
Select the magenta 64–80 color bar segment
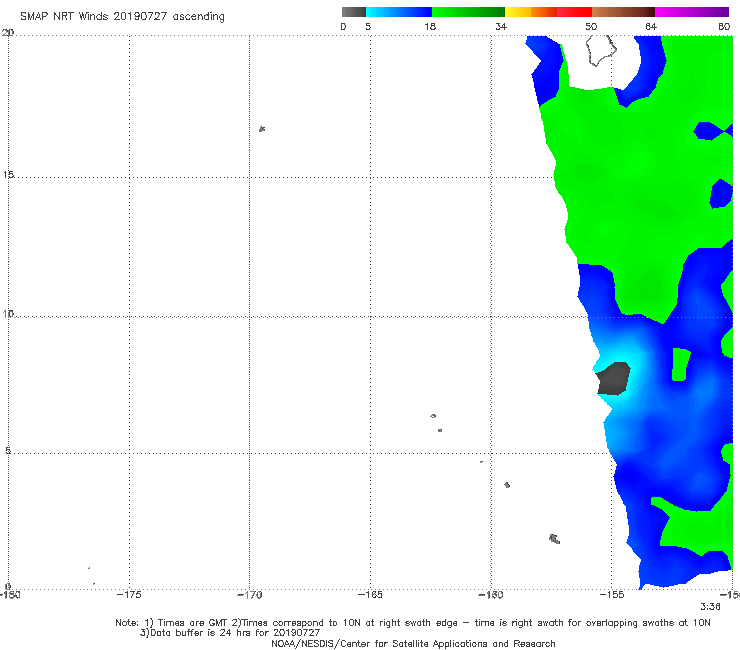click(x=692, y=12)
